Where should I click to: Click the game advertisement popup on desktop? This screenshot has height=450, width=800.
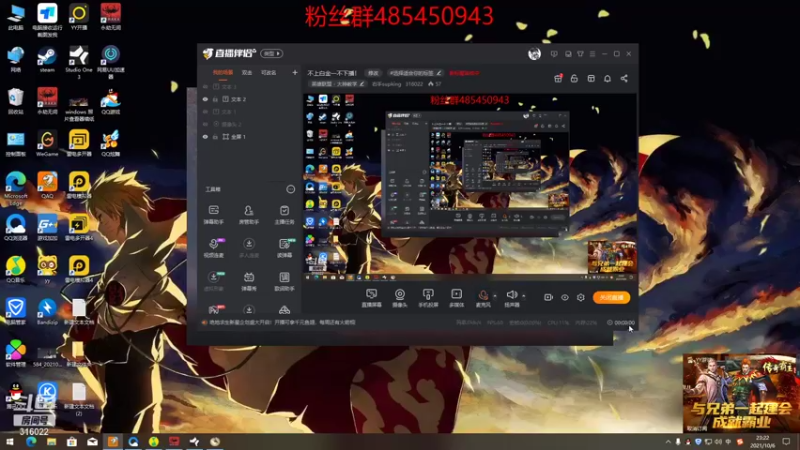(741, 393)
